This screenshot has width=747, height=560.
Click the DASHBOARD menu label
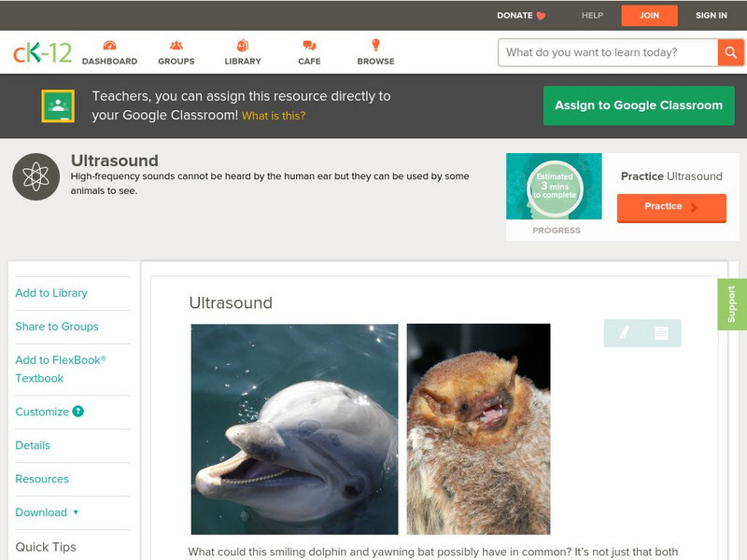pos(109,62)
